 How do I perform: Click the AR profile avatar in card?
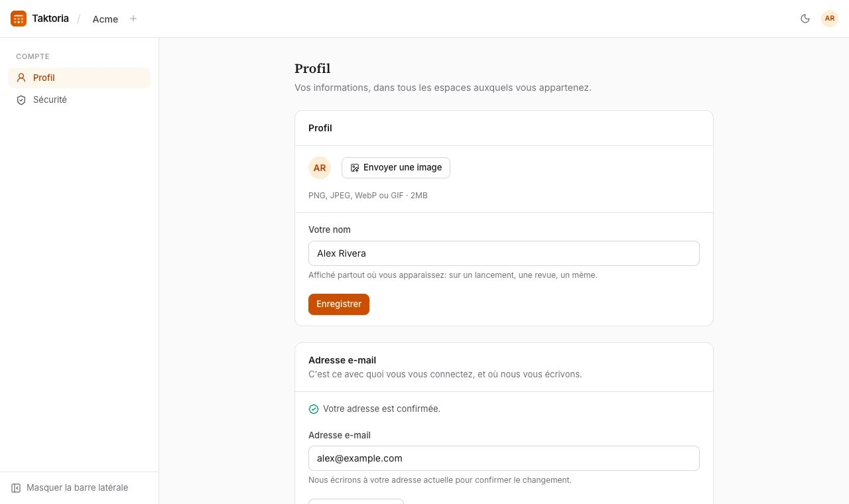click(x=320, y=168)
